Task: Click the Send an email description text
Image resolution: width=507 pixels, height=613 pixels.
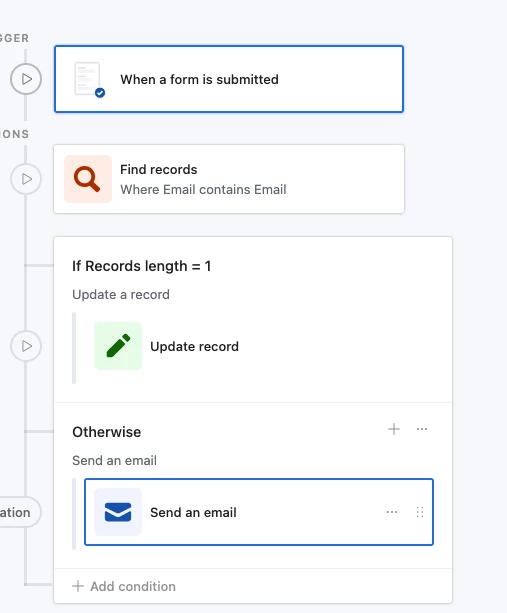Action: pyautogui.click(x=115, y=461)
